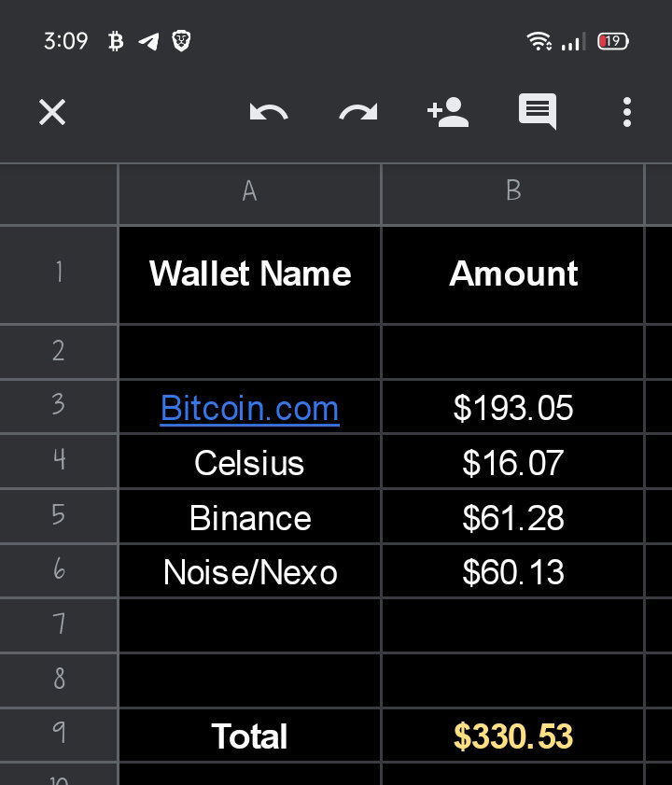Select row 3 header
Image resolution: width=672 pixels, height=785 pixels.
59,406
